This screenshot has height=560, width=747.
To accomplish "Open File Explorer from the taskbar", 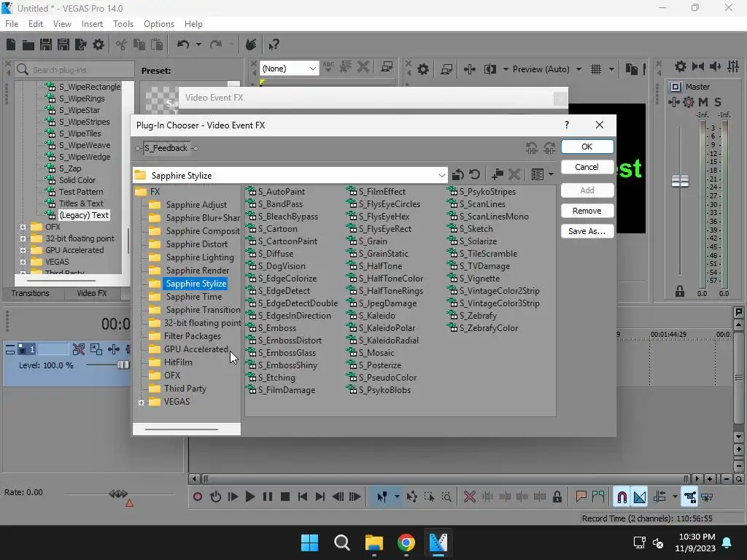I will pyautogui.click(x=374, y=542).
